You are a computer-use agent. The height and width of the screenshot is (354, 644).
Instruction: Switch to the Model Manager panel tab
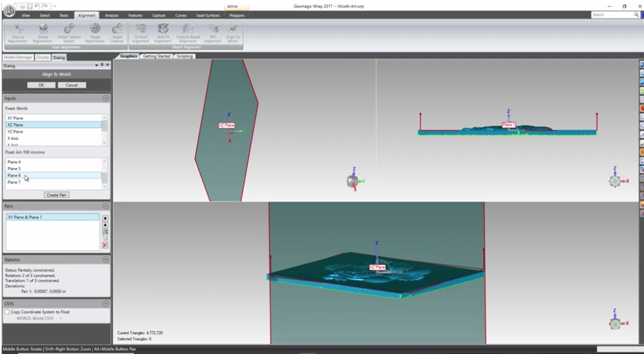point(18,57)
